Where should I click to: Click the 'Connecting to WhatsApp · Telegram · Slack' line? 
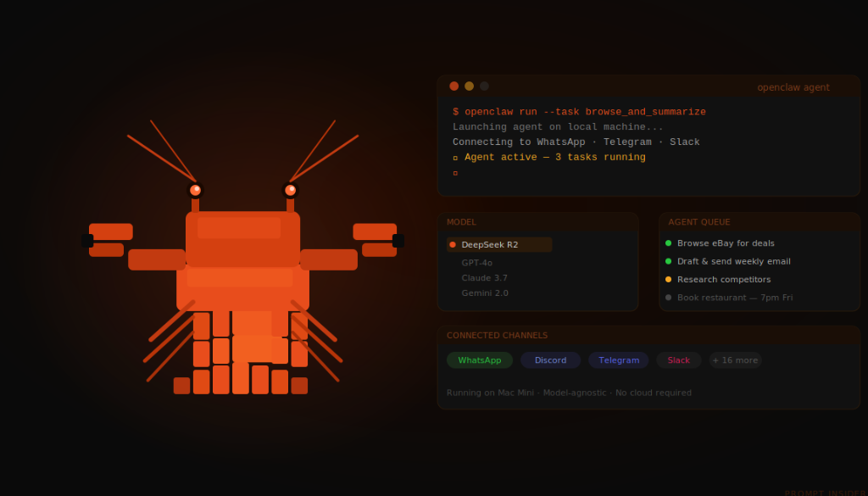coord(576,142)
